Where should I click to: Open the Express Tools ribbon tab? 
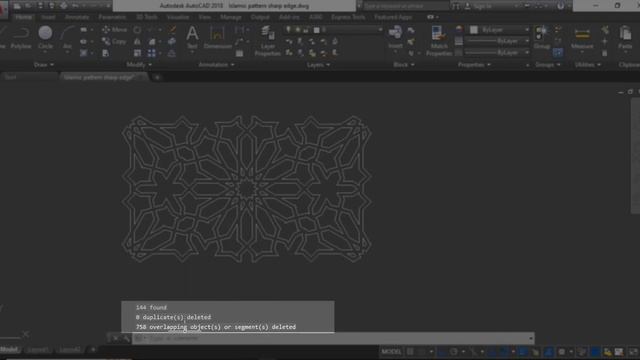(x=348, y=17)
